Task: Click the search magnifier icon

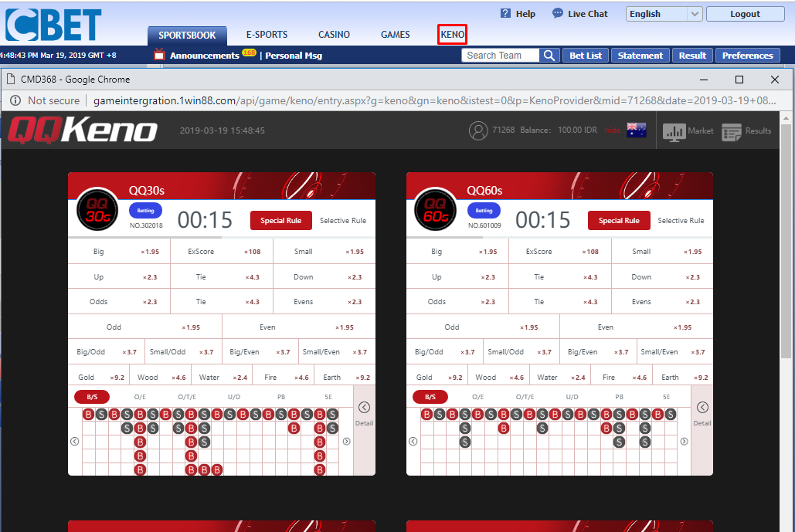Action: tap(549, 56)
